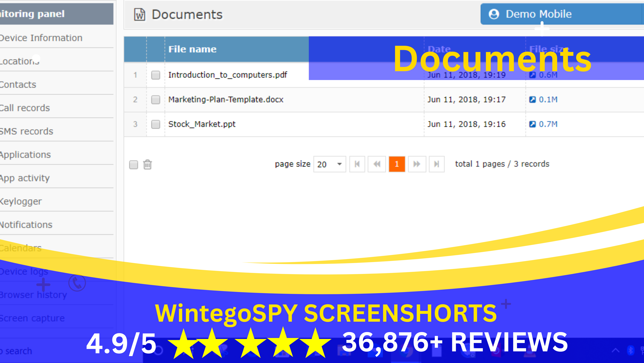
Task: Toggle the select-all checkbox beside trash
Action: [134, 165]
